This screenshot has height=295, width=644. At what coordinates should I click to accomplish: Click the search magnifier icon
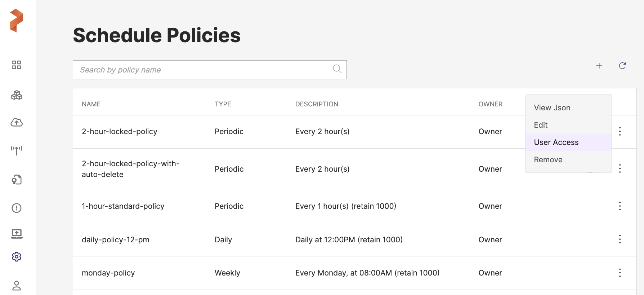[337, 69]
